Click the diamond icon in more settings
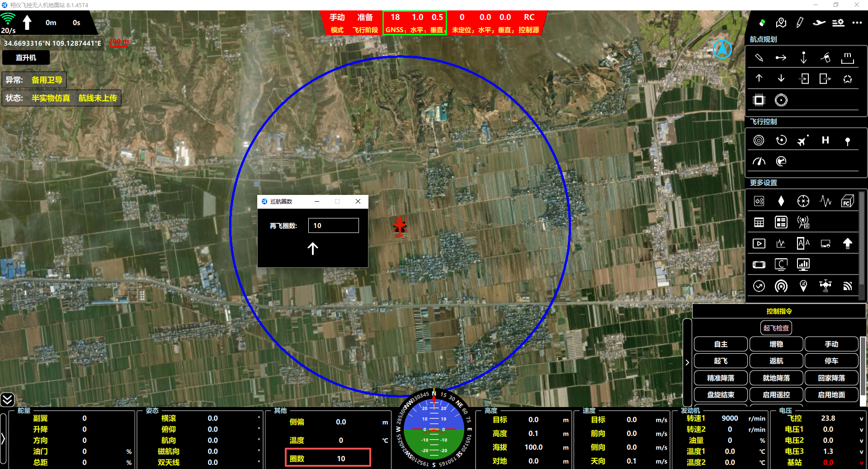Viewport: 868px width, 469px height. coord(781,201)
